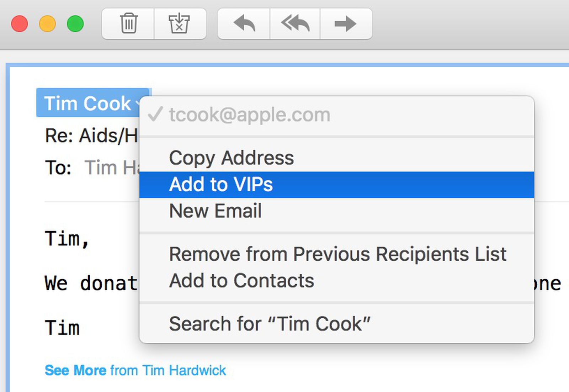The image size is (569, 392).
Task: Choose New Email from the menu
Action: click(215, 211)
